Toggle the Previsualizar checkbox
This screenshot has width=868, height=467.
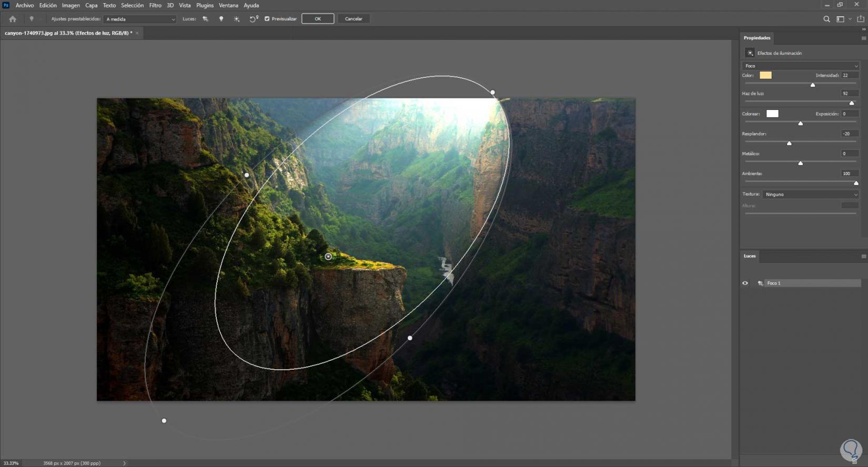tap(267, 19)
